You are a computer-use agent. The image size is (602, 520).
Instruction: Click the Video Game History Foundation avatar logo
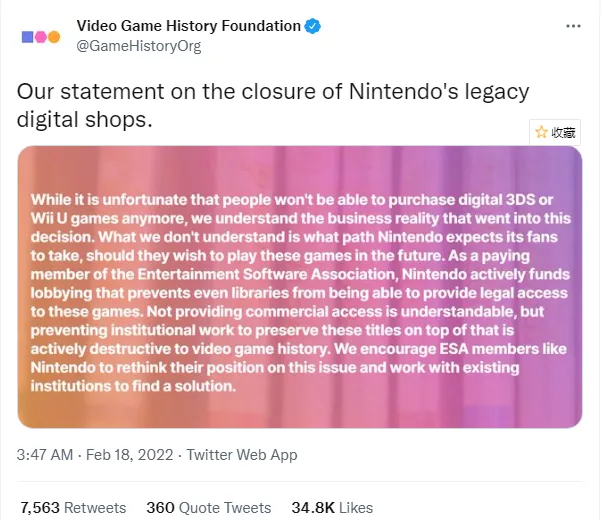pyautogui.click(x=40, y=36)
